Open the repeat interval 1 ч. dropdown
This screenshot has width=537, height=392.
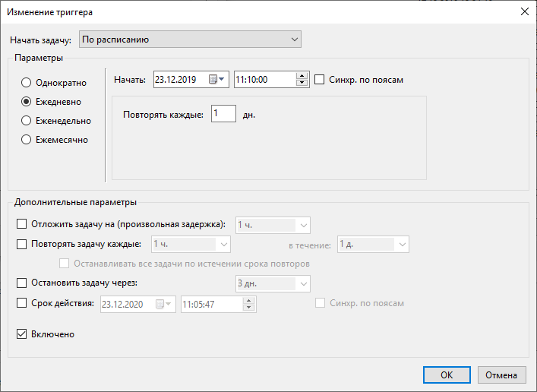[x=191, y=245]
